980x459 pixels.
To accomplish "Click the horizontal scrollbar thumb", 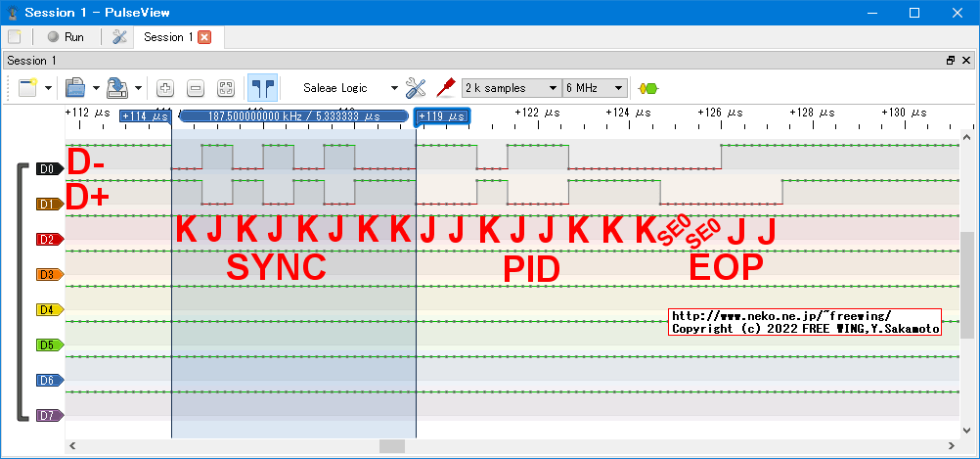I will [x=392, y=446].
